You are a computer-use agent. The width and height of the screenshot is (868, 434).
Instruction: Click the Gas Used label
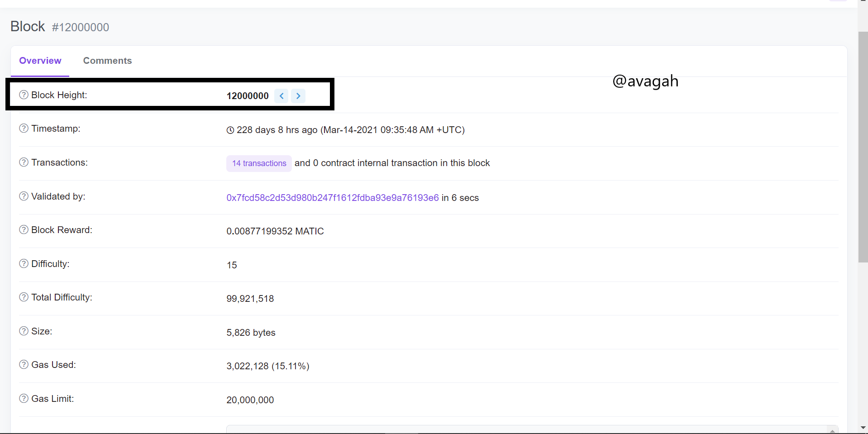tap(53, 365)
